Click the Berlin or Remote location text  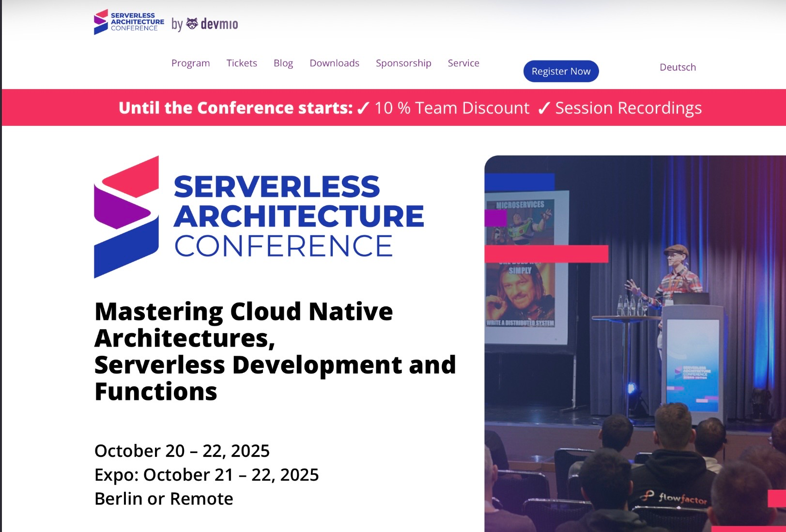click(164, 499)
